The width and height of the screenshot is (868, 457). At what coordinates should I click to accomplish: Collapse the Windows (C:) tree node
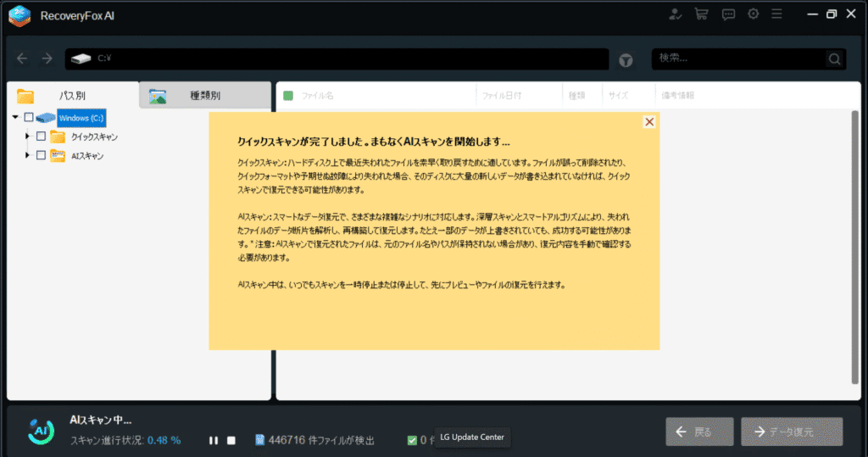pyautogui.click(x=15, y=118)
